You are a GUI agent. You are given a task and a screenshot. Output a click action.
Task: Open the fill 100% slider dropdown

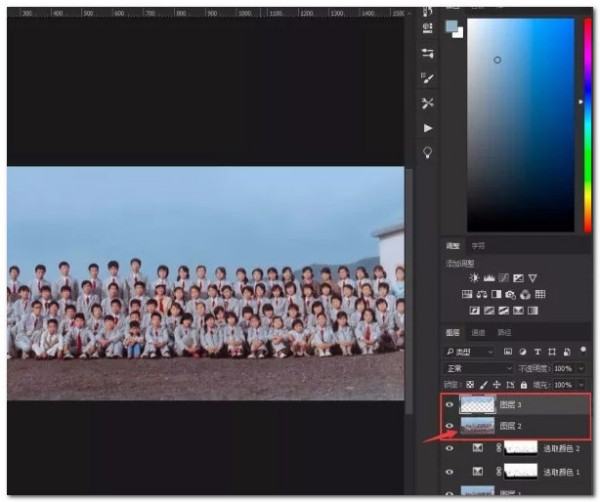point(582,385)
